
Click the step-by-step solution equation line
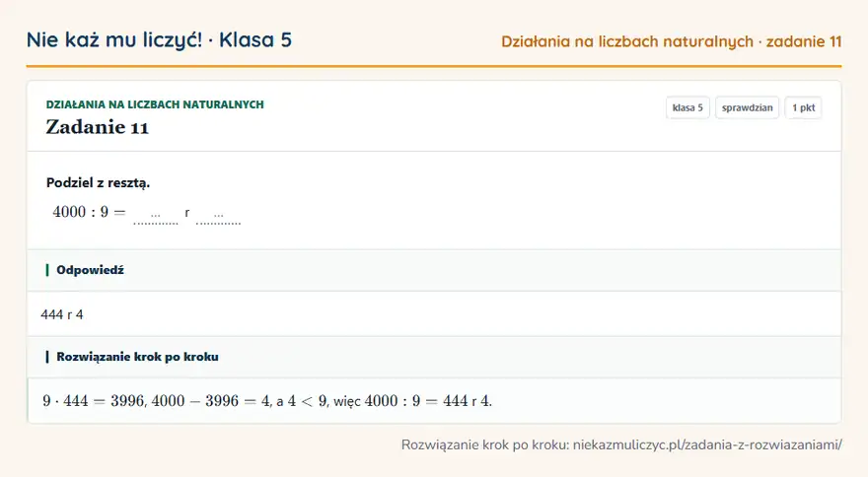click(267, 401)
